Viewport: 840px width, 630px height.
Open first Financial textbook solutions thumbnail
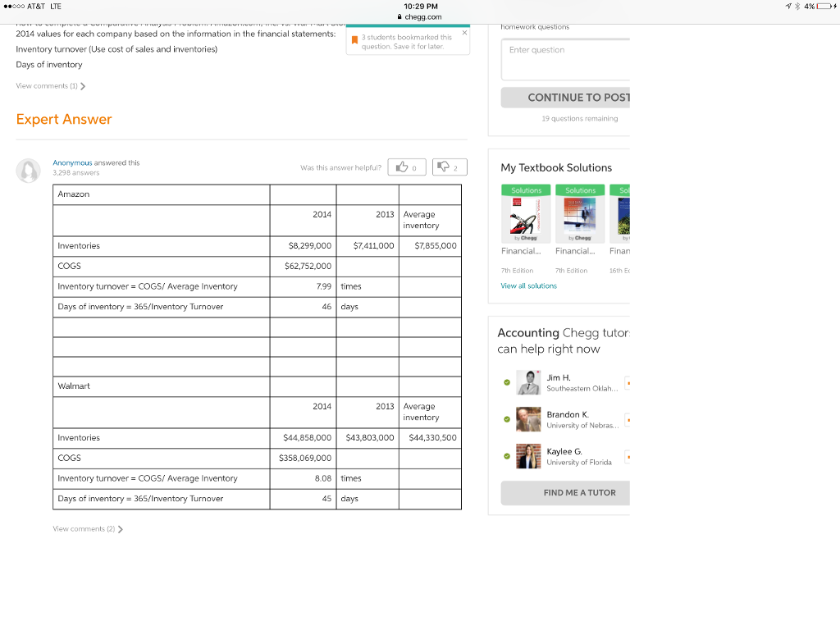click(x=526, y=214)
